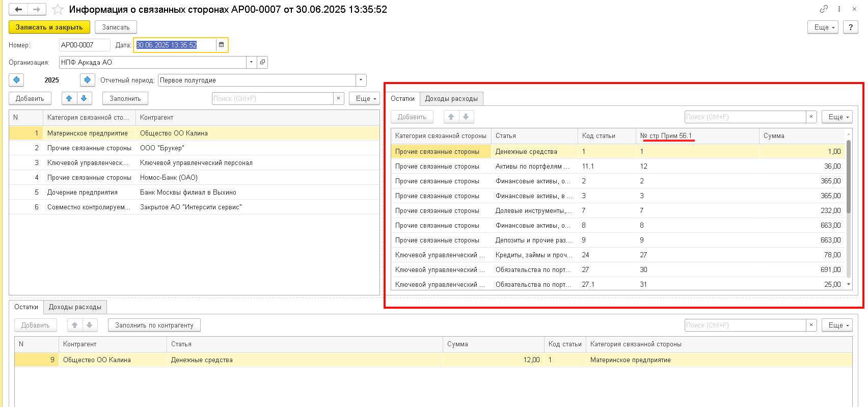Move counterparty row up with arrow icon
This screenshot has height=407, width=868.
click(x=69, y=98)
